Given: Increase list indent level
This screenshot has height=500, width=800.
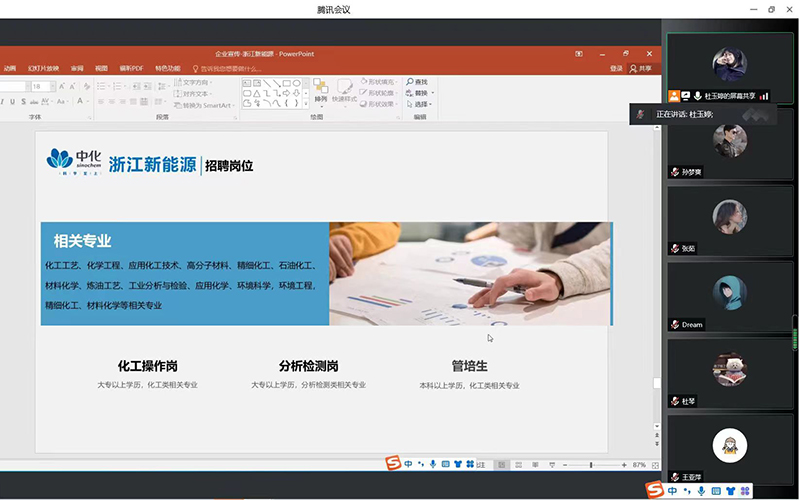Looking at the screenshot, I should (147, 86).
